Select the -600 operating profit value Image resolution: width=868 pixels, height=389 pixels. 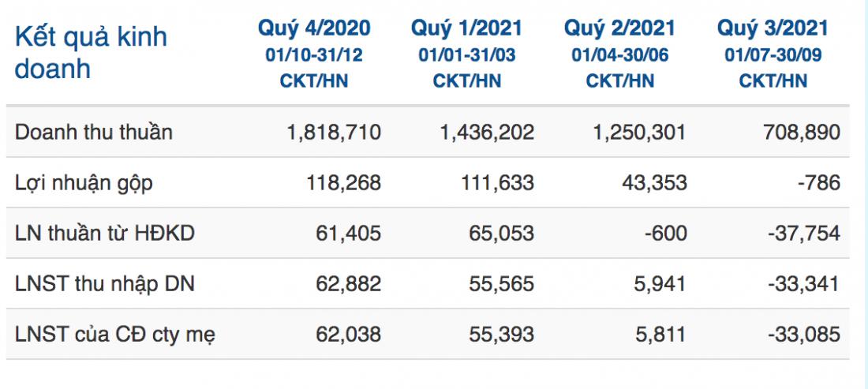666,234
